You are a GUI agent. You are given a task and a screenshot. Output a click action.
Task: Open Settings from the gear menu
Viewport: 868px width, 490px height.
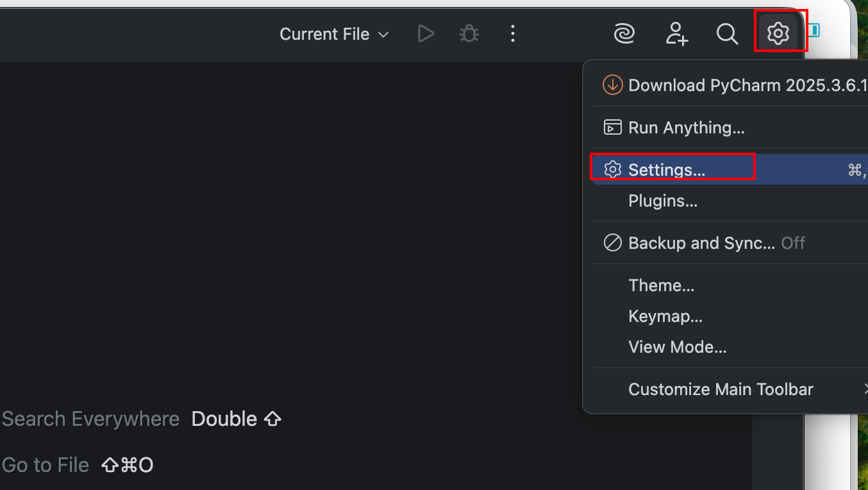[730, 170]
